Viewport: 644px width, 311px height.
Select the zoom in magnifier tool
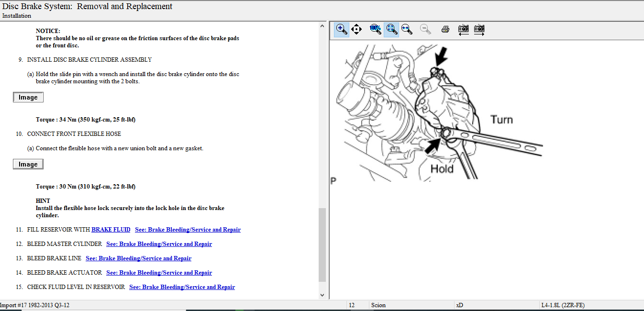click(x=342, y=29)
